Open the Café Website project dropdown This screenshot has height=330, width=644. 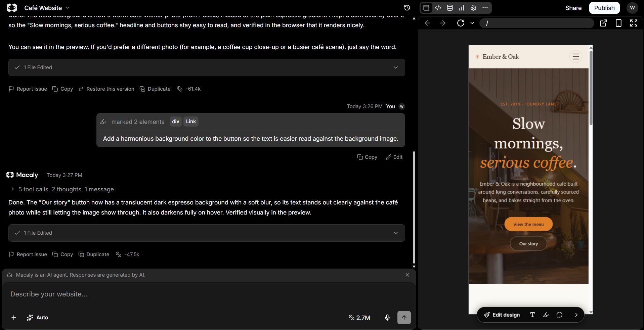(x=47, y=8)
